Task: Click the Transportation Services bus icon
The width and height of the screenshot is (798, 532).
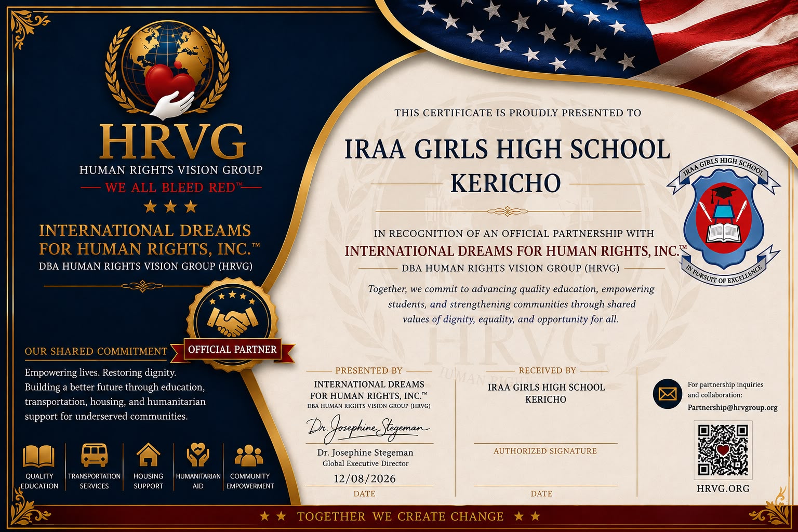Action: (94, 455)
